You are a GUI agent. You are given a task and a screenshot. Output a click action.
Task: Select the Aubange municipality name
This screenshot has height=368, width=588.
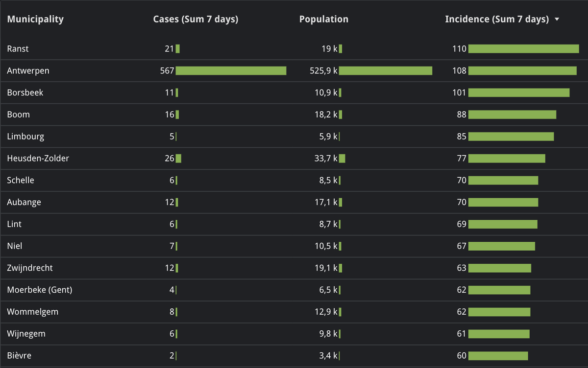pos(24,202)
